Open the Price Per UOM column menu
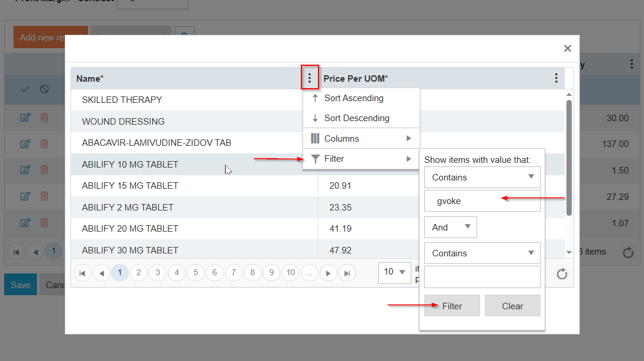The image size is (644, 361). [556, 78]
